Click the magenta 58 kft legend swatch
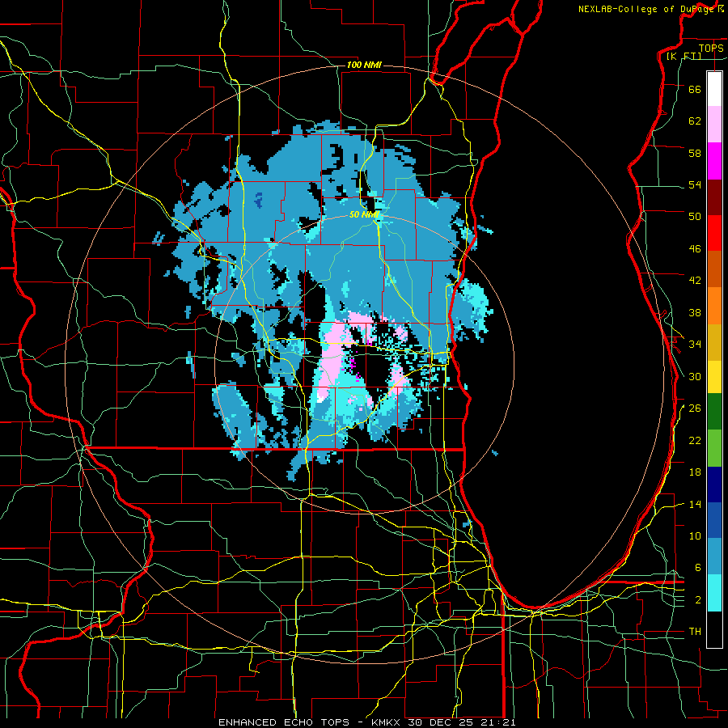This screenshot has width=728, height=728. coord(714,161)
